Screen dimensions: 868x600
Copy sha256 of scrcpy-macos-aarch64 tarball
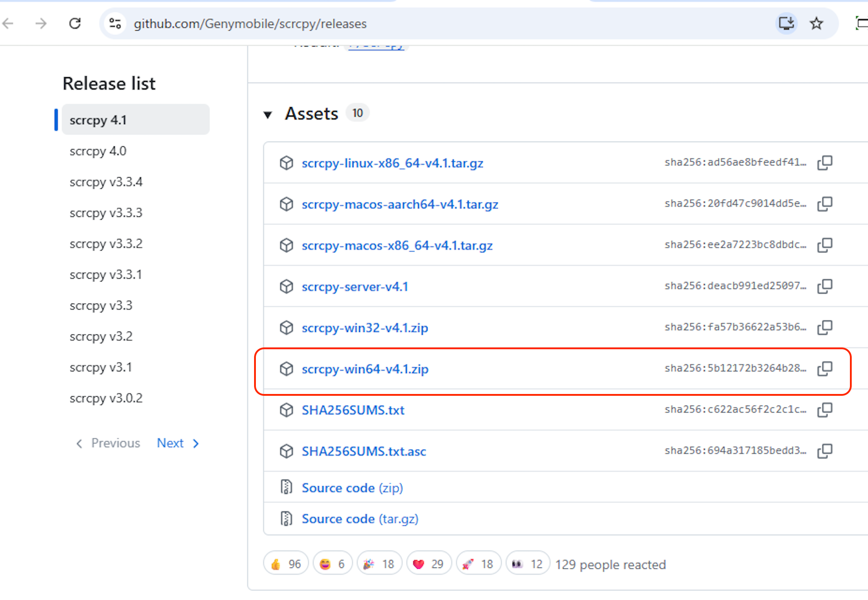(x=825, y=204)
